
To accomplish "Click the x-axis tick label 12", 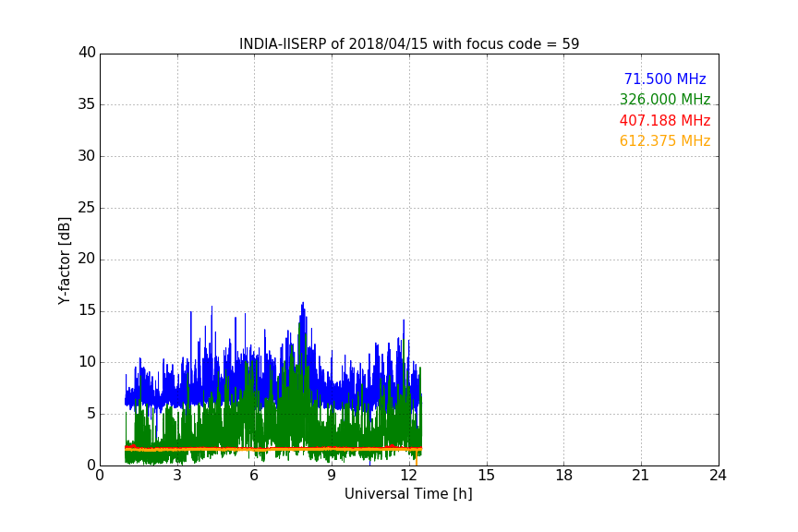I will 409,476.
